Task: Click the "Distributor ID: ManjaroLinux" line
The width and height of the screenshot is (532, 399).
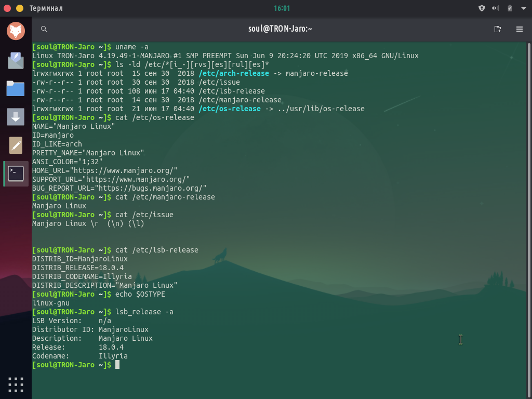Action: (x=90, y=329)
